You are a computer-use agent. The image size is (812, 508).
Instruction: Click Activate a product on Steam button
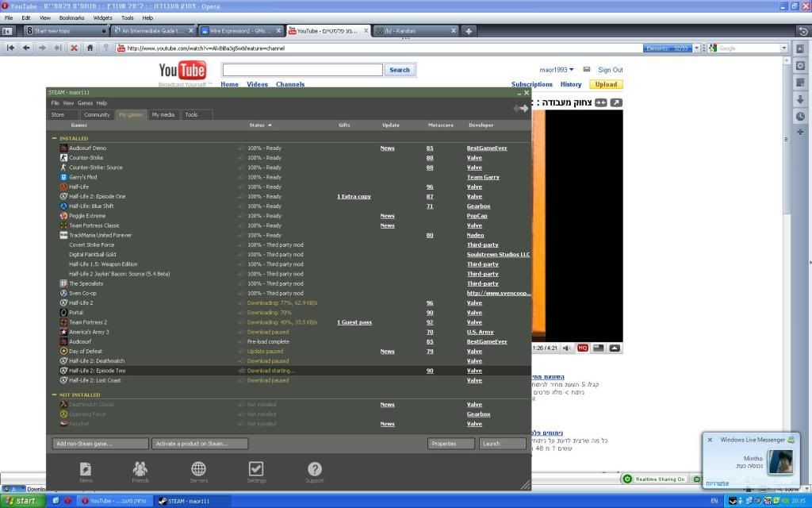pos(200,444)
